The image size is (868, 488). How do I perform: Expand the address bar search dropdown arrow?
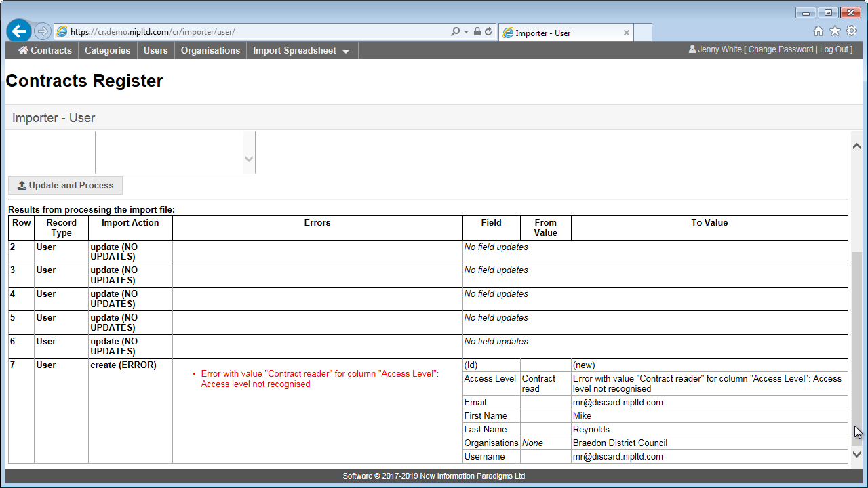(x=466, y=32)
